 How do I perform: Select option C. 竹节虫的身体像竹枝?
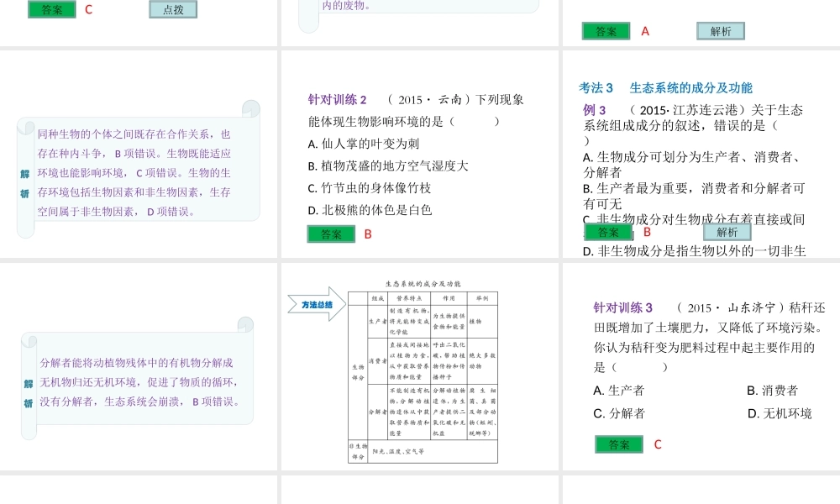tap(370, 188)
